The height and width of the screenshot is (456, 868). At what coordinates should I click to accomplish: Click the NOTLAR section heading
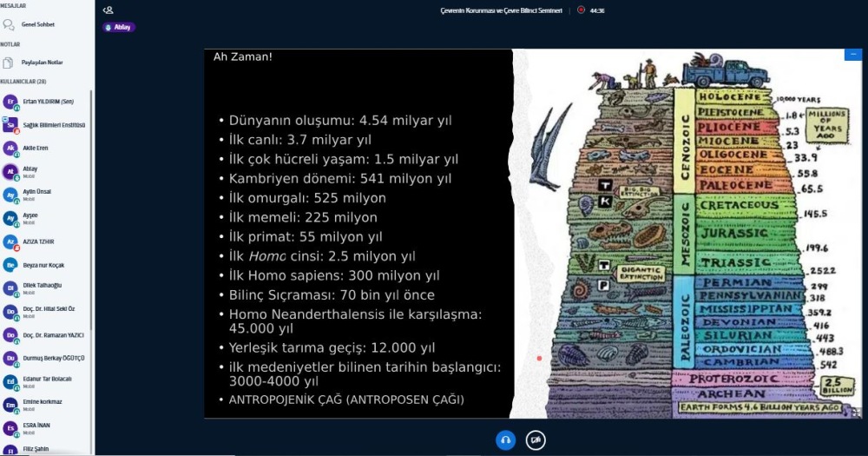click(x=10, y=44)
